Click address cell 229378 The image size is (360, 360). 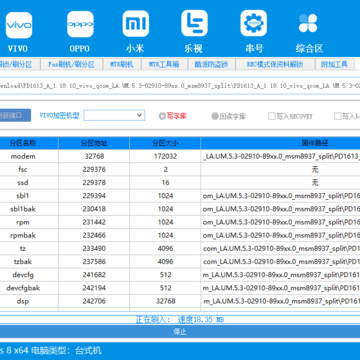pyautogui.click(x=94, y=182)
